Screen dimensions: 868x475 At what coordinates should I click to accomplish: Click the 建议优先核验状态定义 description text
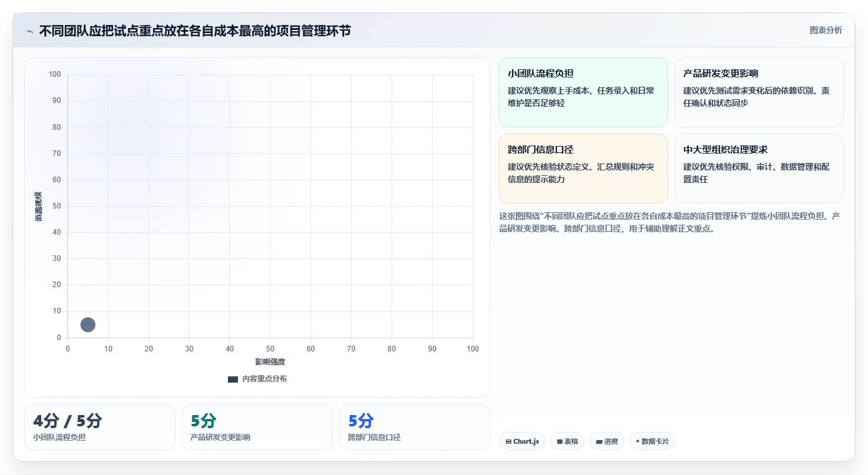581,173
